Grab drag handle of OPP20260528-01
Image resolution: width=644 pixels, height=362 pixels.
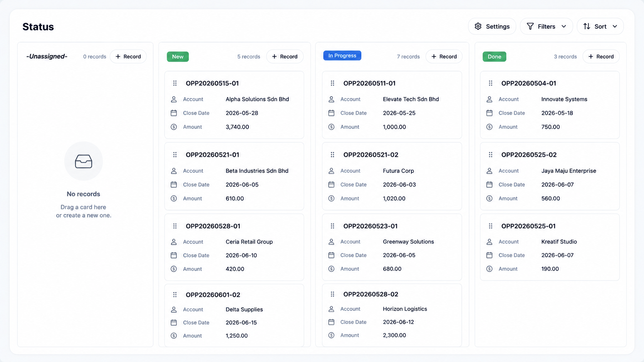175,226
